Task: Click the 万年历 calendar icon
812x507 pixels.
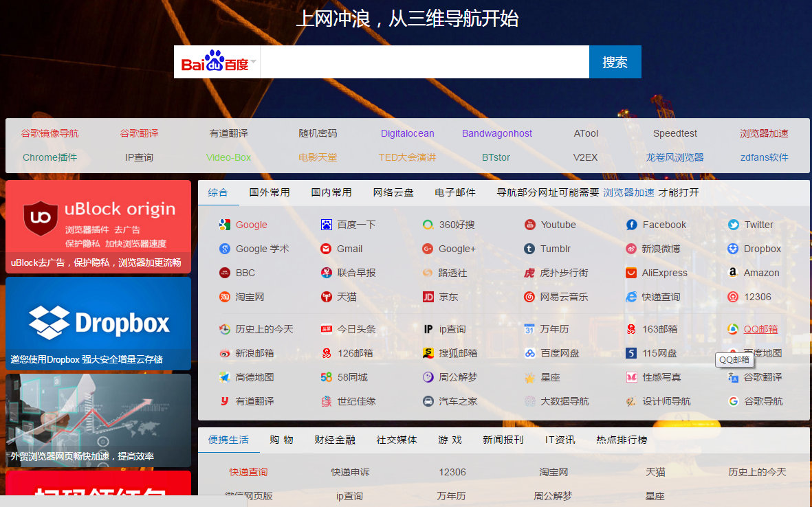Action: coord(529,329)
